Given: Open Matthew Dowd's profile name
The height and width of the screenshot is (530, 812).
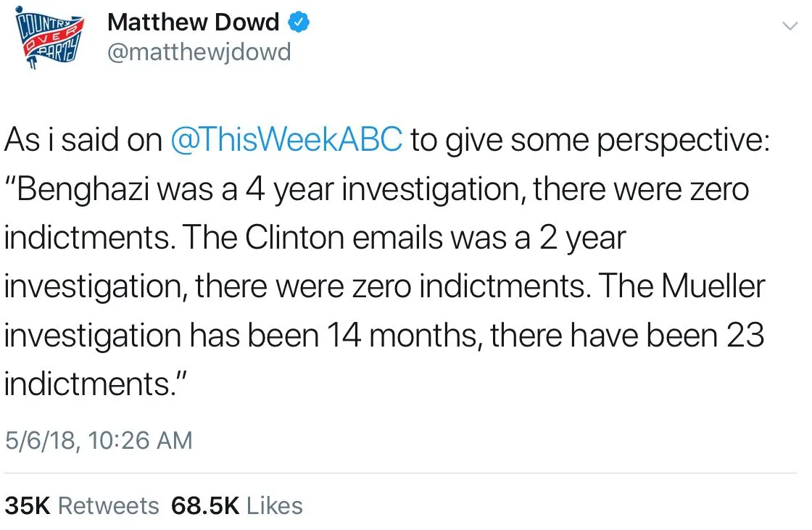Looking at the screenshot, I should [193, 22].
